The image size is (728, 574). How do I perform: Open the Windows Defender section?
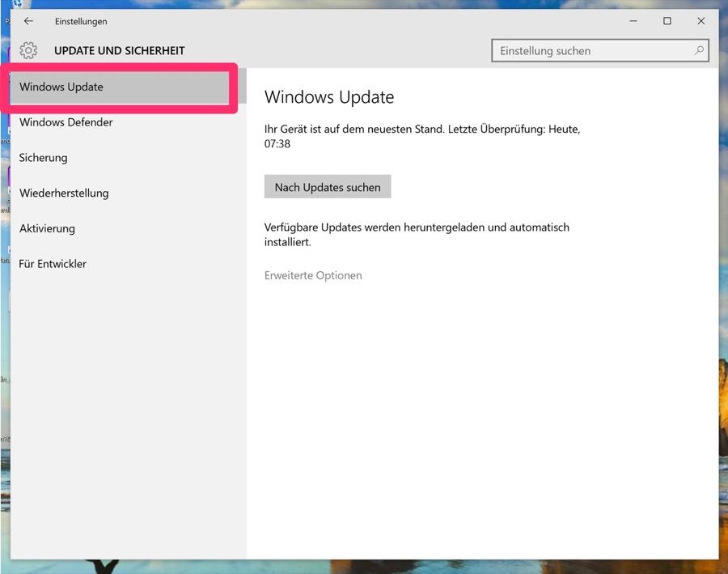(x=66, y=122)
